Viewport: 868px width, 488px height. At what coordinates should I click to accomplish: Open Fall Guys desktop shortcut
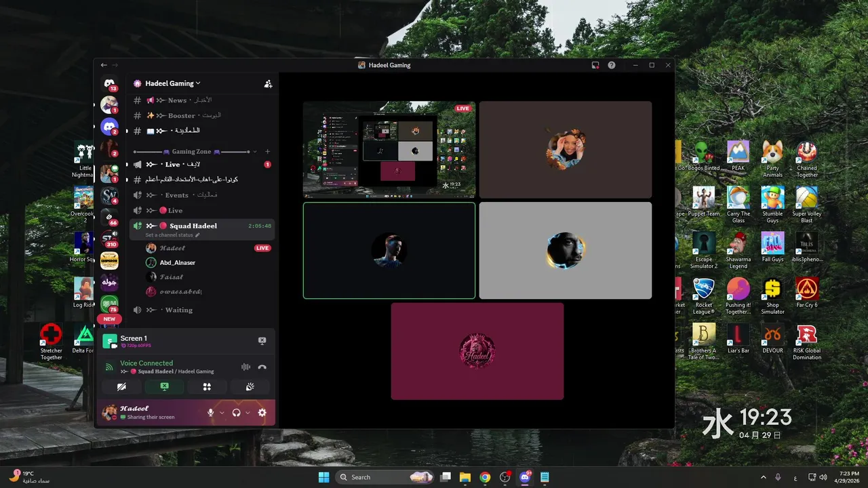click(772, 247)
